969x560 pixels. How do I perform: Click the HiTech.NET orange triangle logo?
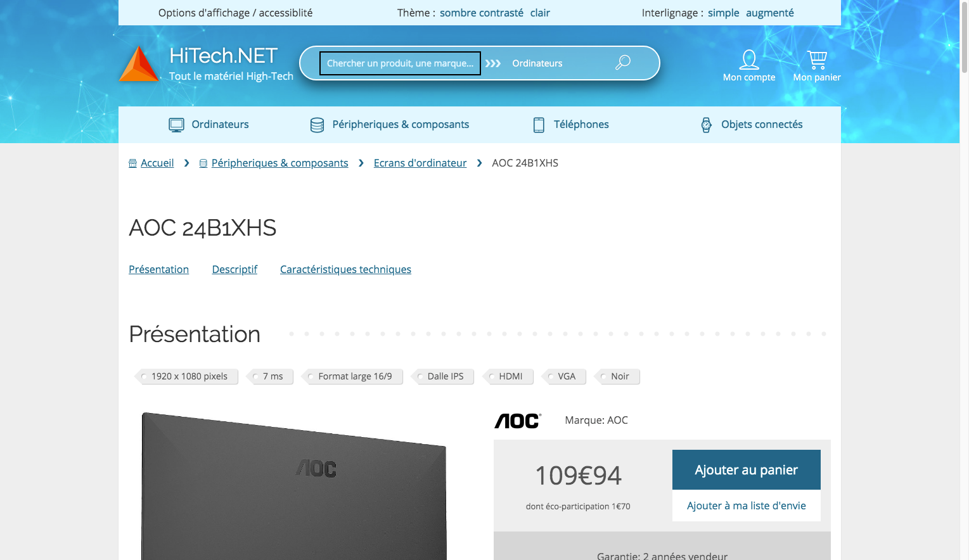point(139,63)
